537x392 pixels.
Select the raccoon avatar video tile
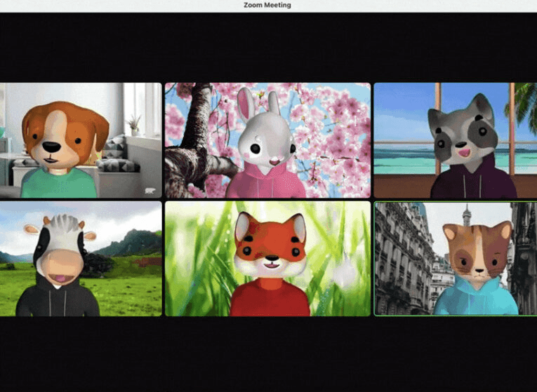456,140
